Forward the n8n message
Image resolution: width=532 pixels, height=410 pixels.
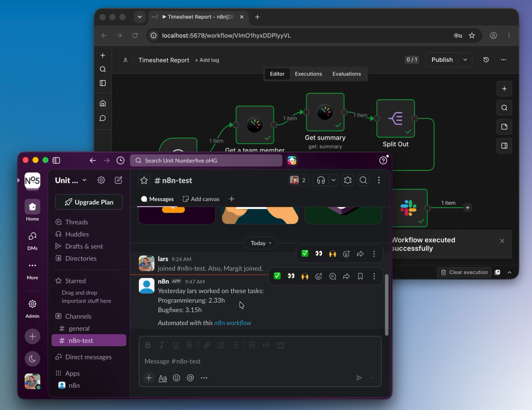coord(346,276)
